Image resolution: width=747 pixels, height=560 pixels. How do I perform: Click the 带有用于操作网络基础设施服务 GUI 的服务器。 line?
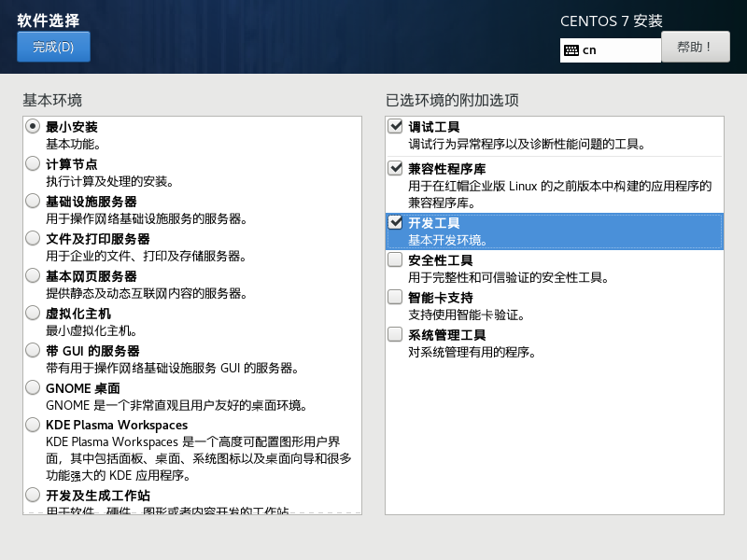click(173, 368)
